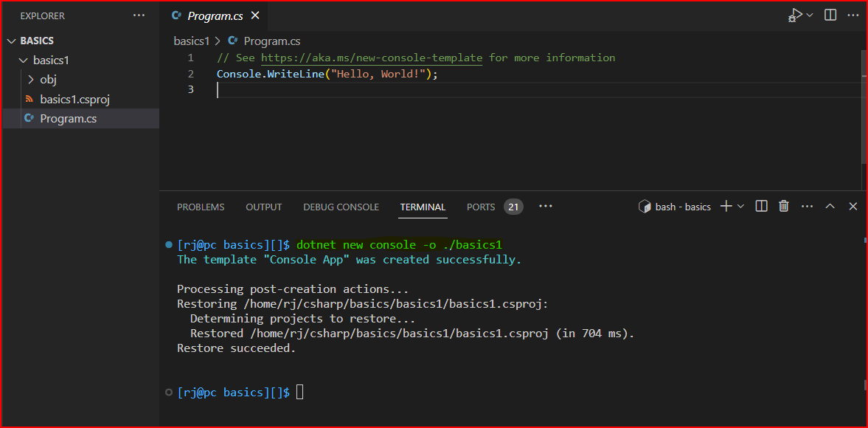Click the PORTS badge showing 21
This screenshot has height=428, width=868.
pos(513,207)
